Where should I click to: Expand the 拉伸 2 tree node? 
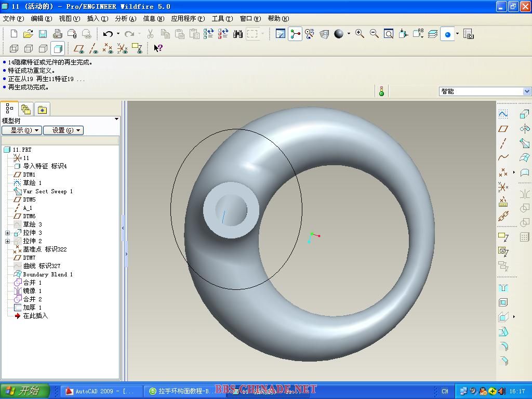[8, 241]
